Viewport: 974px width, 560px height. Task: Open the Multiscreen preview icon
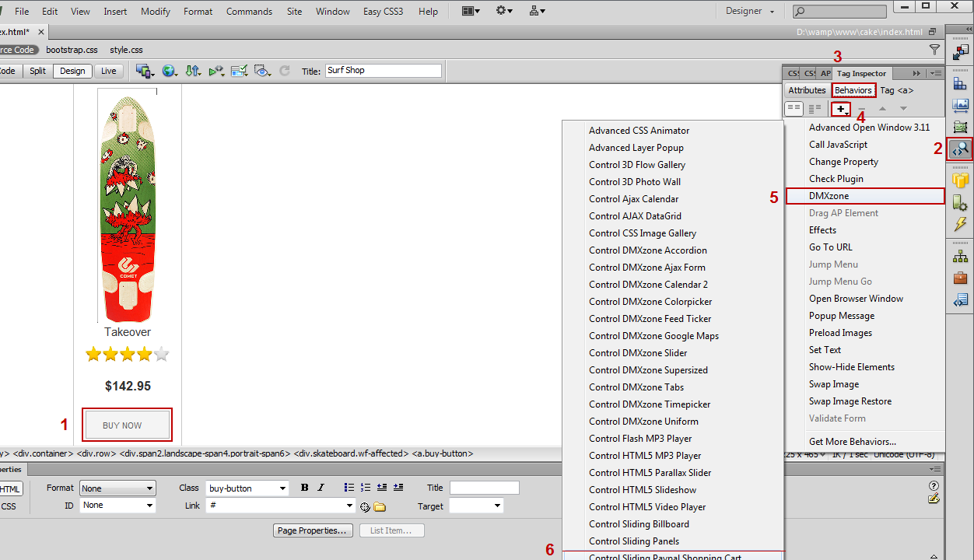pyautogui.click(x=145, y=71)
